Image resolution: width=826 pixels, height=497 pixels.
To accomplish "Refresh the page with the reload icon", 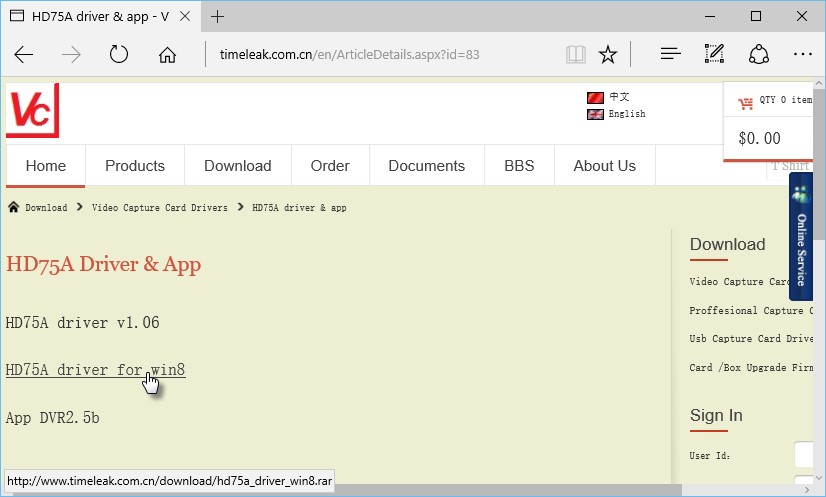I will point(119,54).
